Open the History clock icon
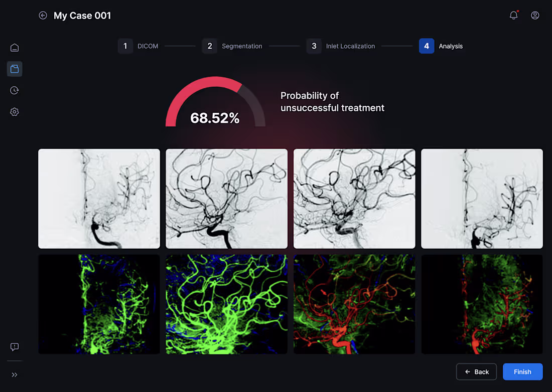Image resolution: width=552 pixels, height=392 pixels. [x=14, y=90]
